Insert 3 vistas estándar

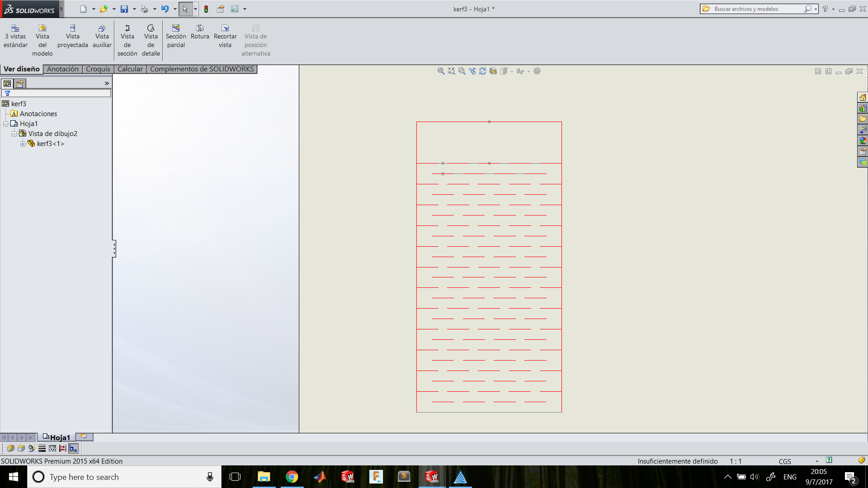click(x=15, y=36)
